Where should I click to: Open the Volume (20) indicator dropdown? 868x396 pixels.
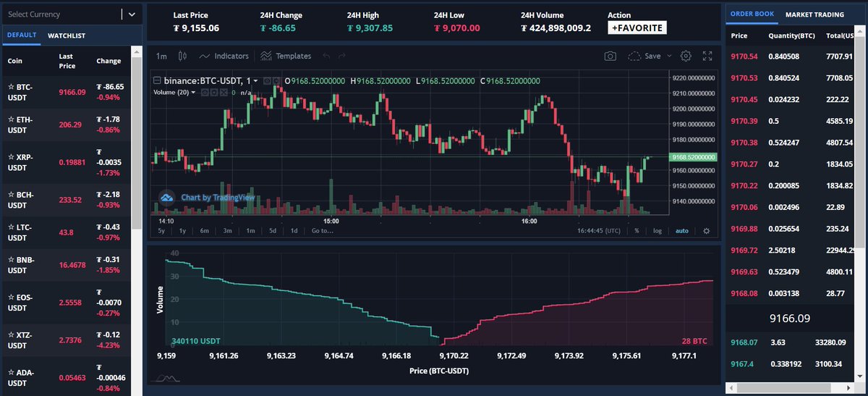click(x=193, y=92)
